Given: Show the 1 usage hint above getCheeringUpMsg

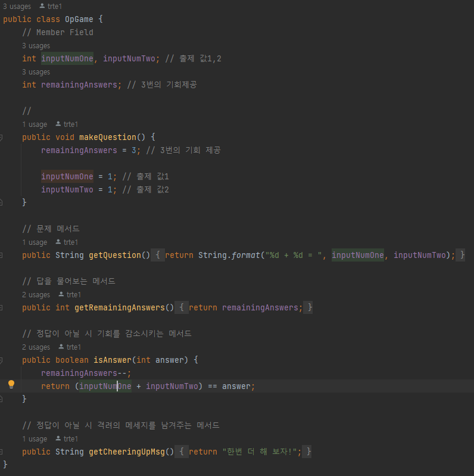Looking at the screenshot, I should click(35, 438).
